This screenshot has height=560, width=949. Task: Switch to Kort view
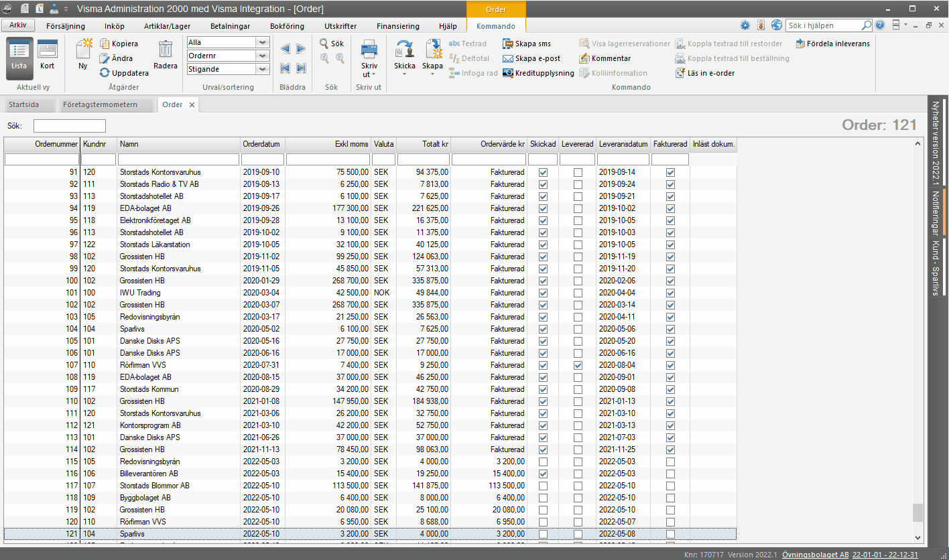click(x=47, y=55)
